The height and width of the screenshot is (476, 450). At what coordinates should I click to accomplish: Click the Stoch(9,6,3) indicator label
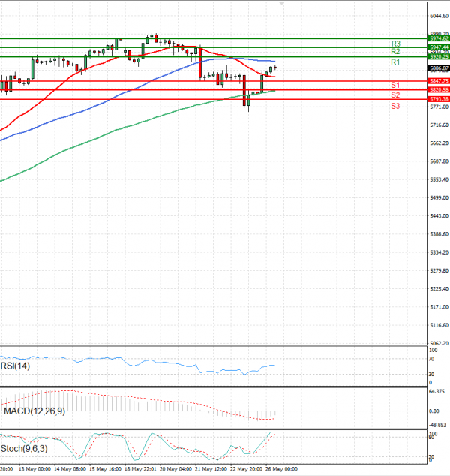coord(24,449)
